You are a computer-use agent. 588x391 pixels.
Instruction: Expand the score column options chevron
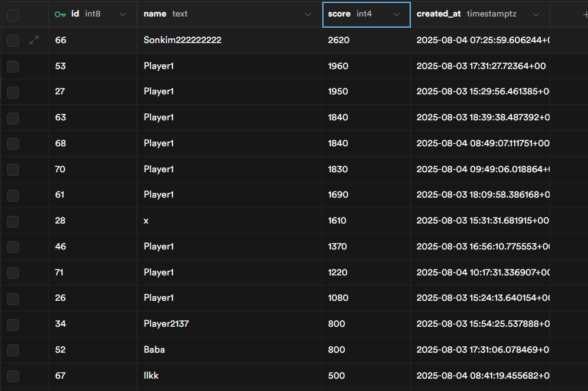pyautogui.click(x=396, y=14)
